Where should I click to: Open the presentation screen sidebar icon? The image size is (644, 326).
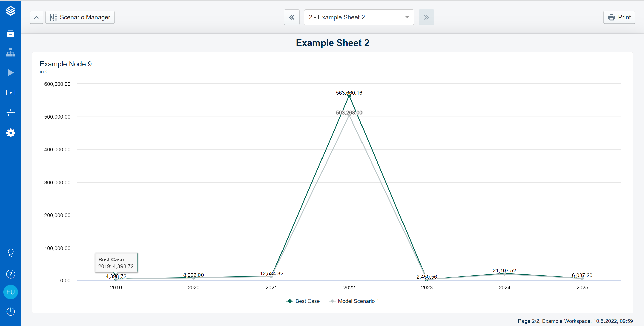tap(11, 93)
